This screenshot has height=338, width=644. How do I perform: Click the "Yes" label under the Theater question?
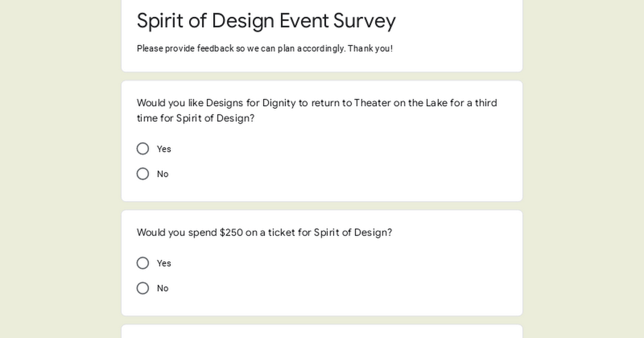coord(164,149)
